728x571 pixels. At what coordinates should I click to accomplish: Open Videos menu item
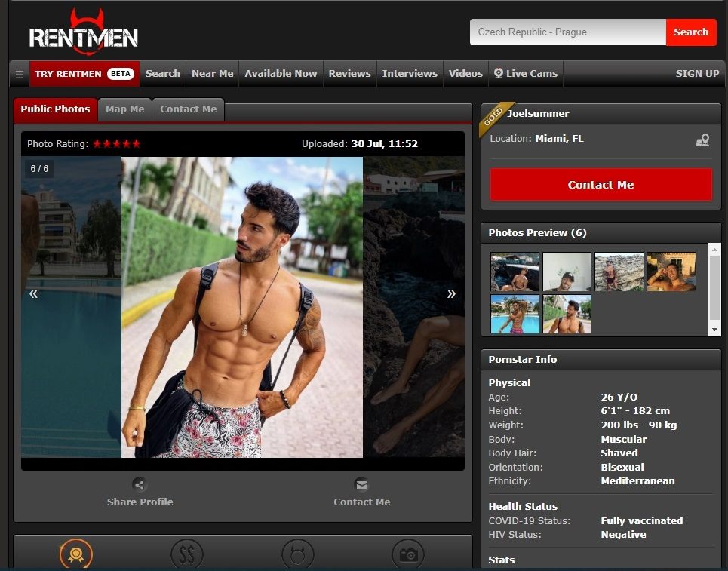tap(465, 74)
